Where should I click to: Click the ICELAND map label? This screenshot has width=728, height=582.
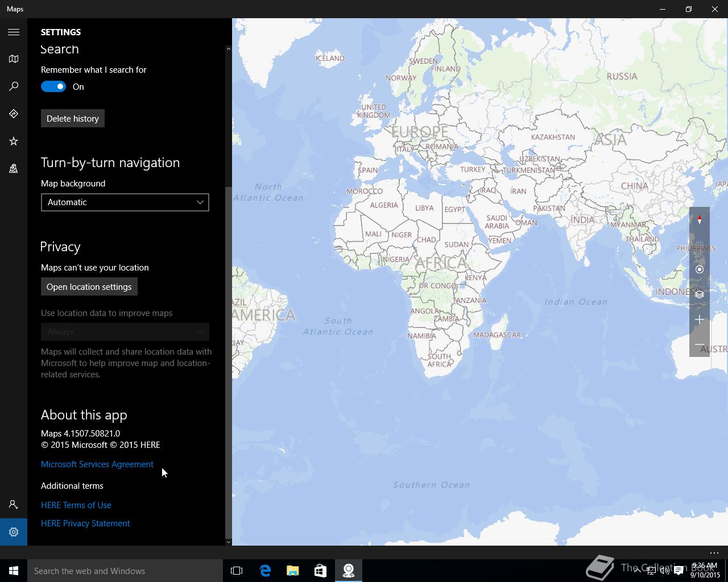330,58
